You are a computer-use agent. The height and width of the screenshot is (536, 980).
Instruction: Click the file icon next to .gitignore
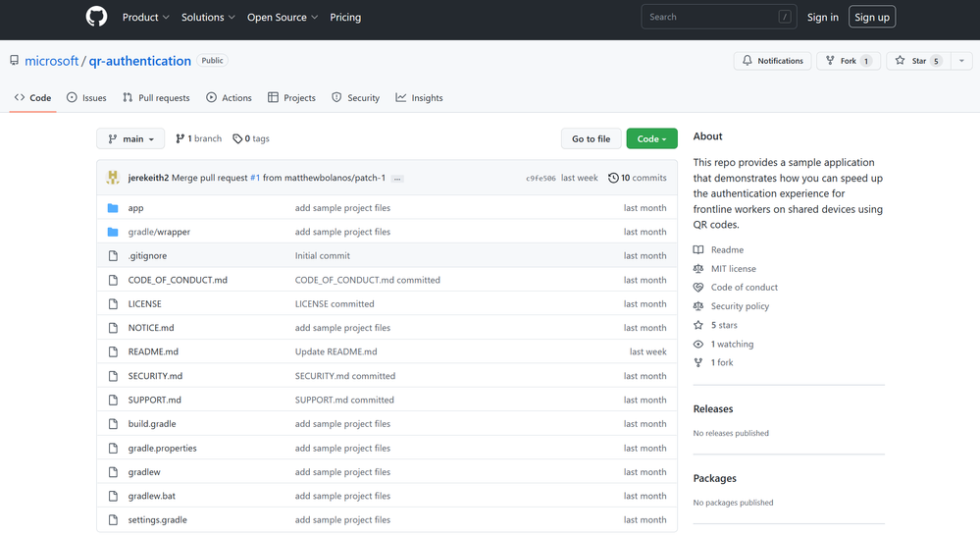click(113, 256)
